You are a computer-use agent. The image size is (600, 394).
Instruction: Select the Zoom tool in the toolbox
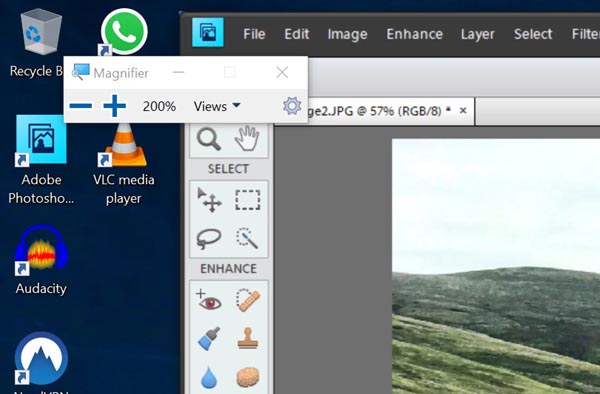[x=209, y=138]
